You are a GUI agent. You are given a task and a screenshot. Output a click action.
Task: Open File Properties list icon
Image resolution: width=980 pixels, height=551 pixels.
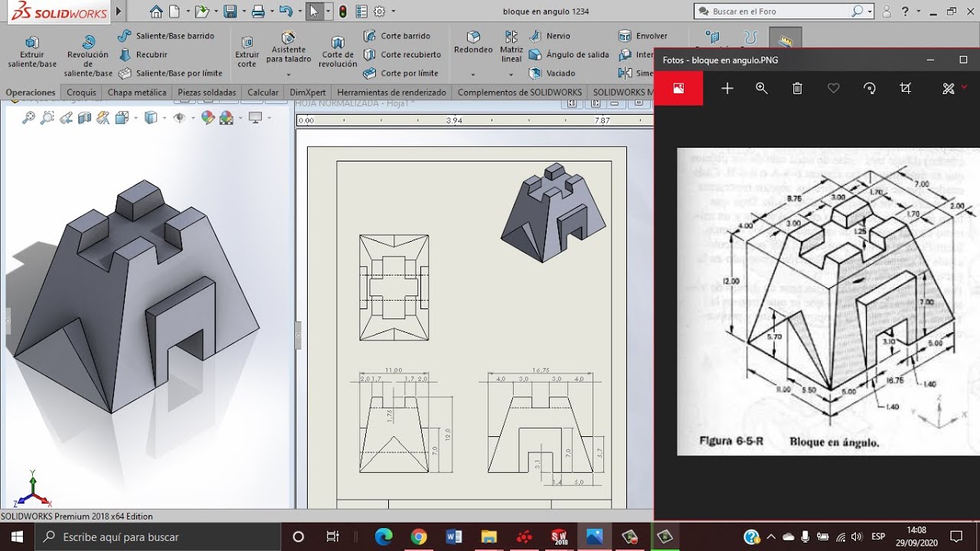[361, 11]
